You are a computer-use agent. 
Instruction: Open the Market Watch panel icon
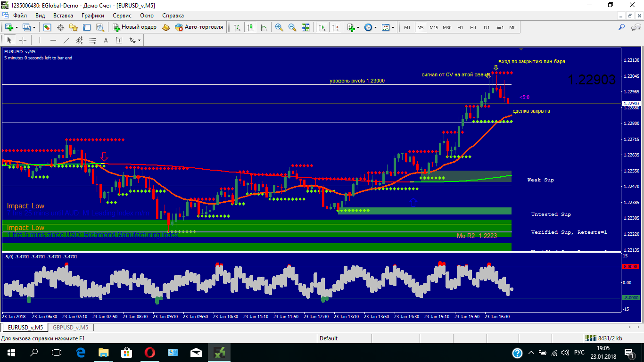tap(47, 27)
